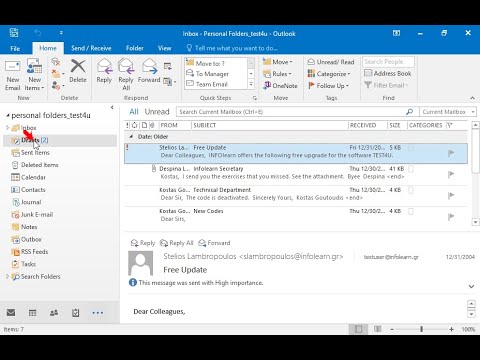This screenshot has height=360, width=480.
Task: Toggle Unread/Read status
Action: tap(331, 62)
